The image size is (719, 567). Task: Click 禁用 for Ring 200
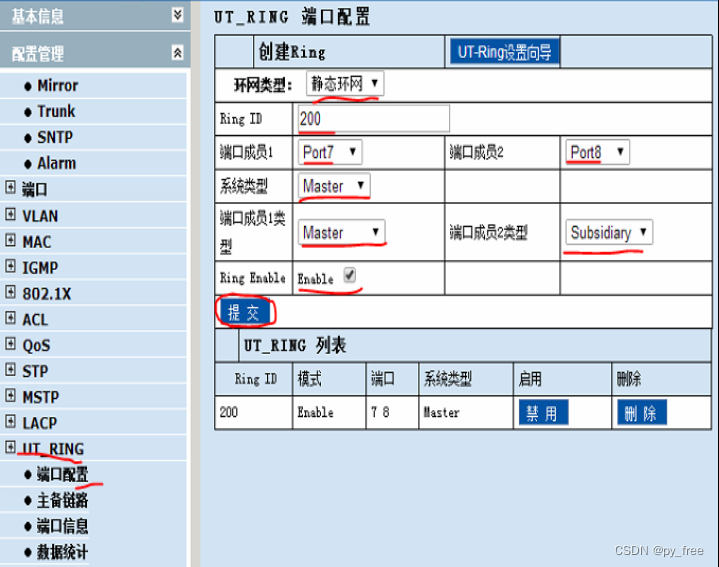[x=543, y=413]
